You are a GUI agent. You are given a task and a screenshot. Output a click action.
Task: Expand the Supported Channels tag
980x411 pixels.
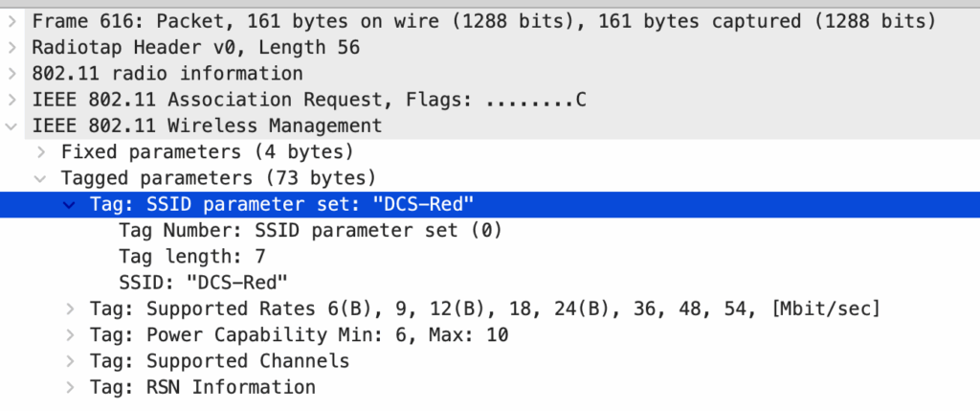[x=69, y=361]
